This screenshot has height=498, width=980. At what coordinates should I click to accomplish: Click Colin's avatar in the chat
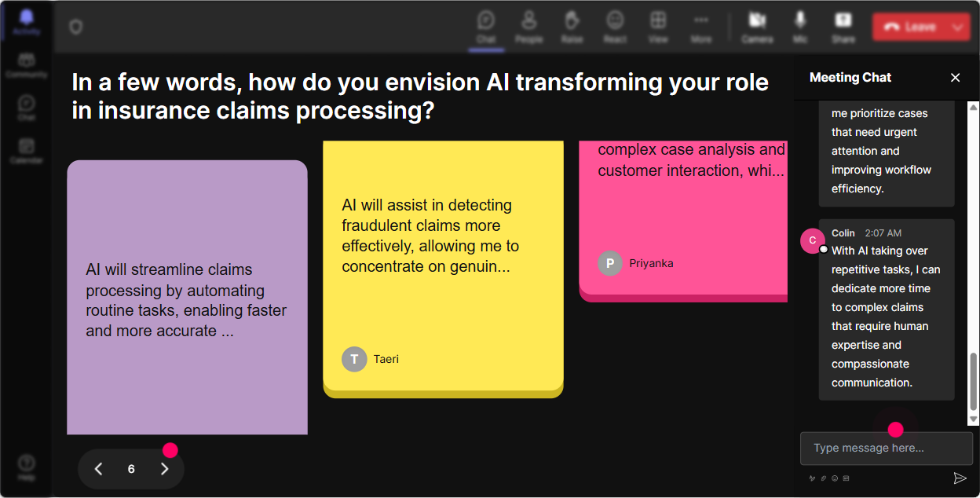(813, 240)
